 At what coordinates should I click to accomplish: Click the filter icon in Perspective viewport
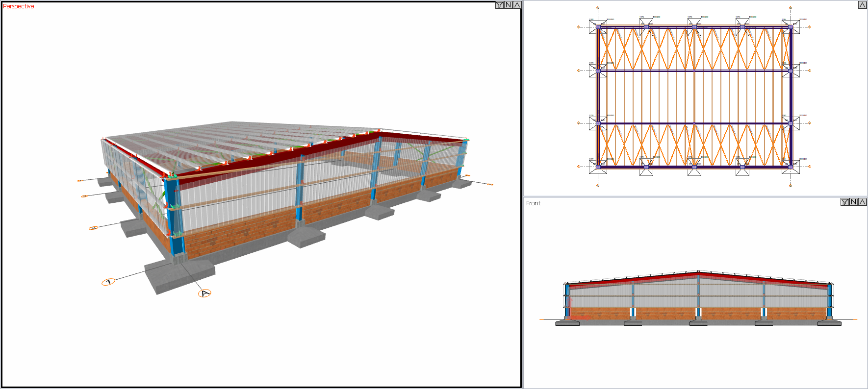pos(500,5)
